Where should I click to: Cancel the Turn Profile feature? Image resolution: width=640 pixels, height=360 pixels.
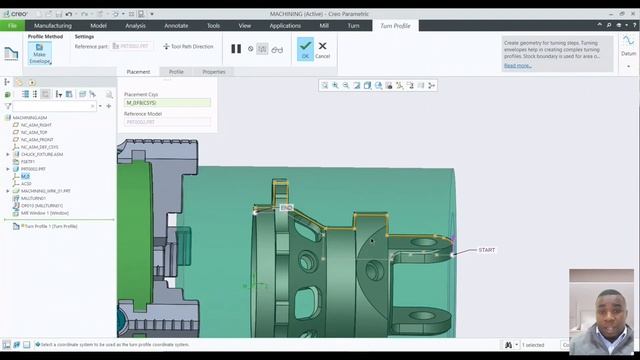[322, 49]
